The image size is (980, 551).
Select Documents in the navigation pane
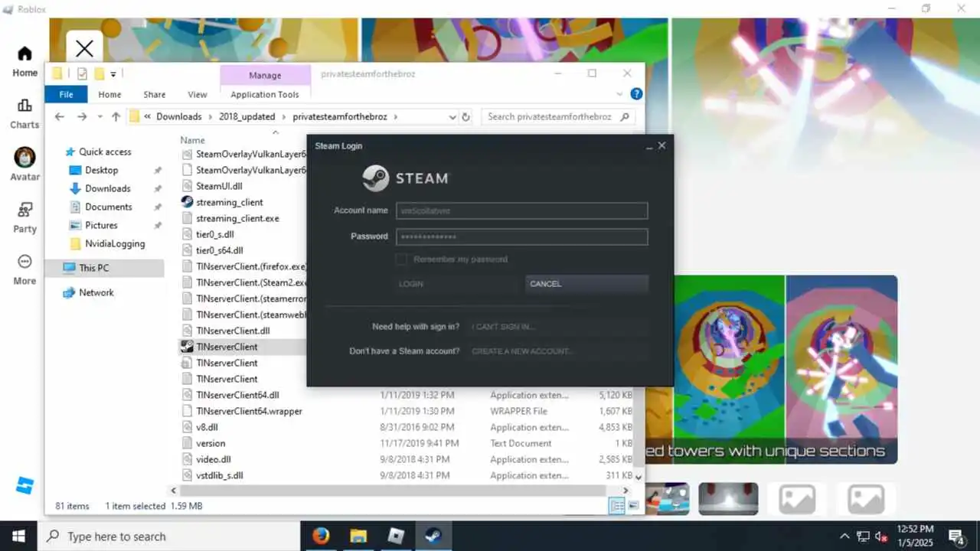coord(108,207)
